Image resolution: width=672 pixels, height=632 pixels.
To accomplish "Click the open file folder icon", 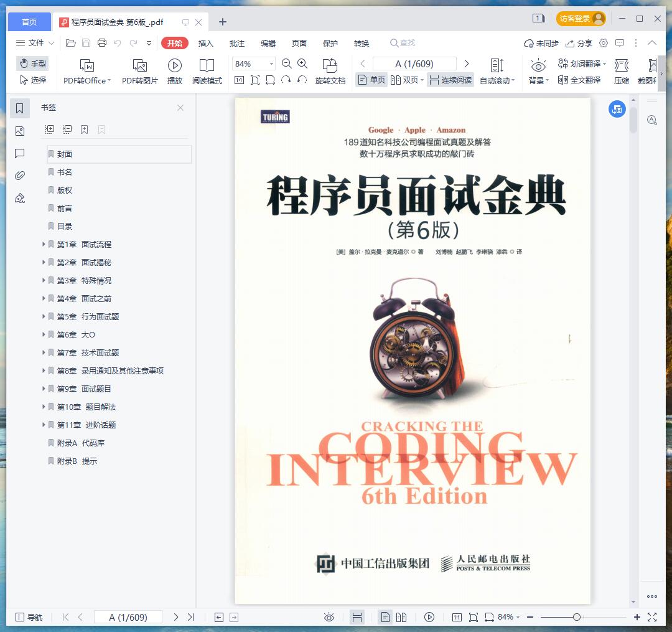I will pyautogui.click(x=71, y=43).
